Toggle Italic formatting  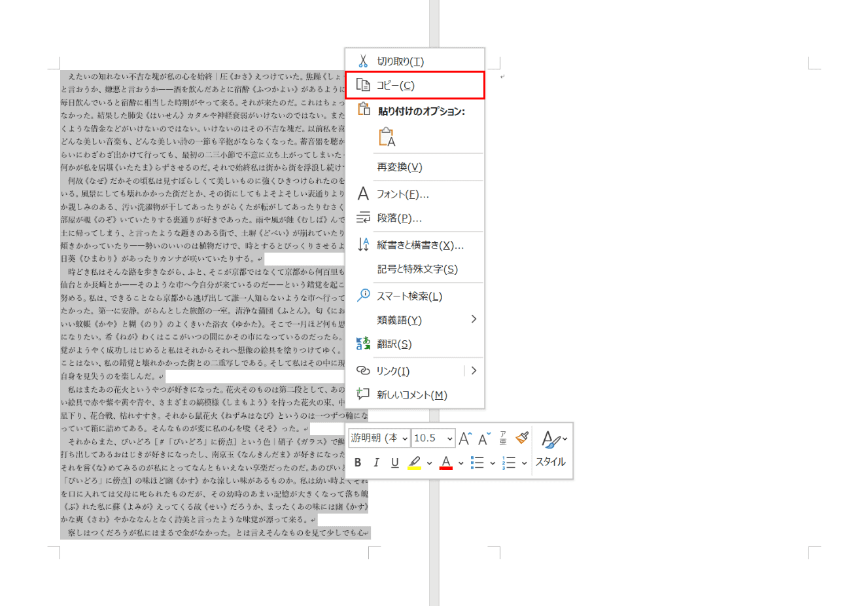click(x=376, y=463)
